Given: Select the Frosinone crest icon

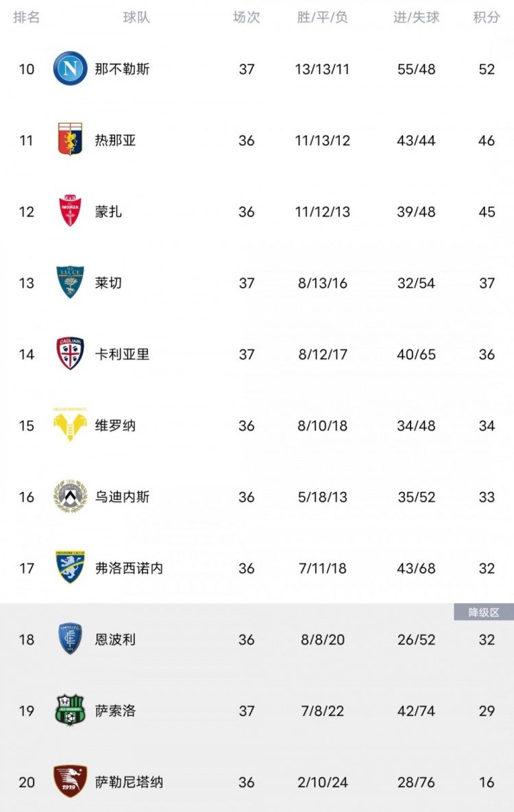Looking at the screenshot, I should [70, 567].
